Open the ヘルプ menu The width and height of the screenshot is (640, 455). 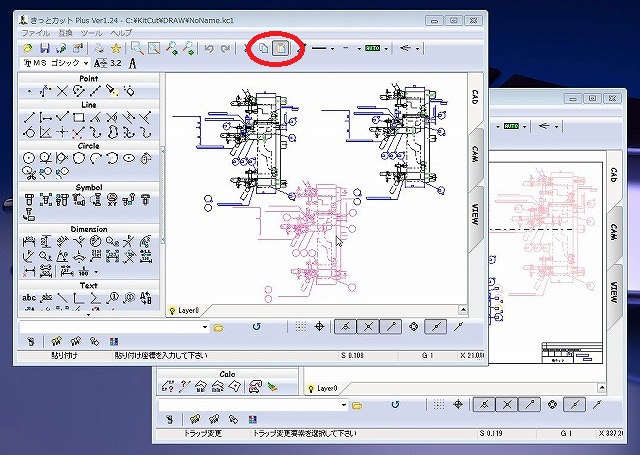[x=121, y=33]
